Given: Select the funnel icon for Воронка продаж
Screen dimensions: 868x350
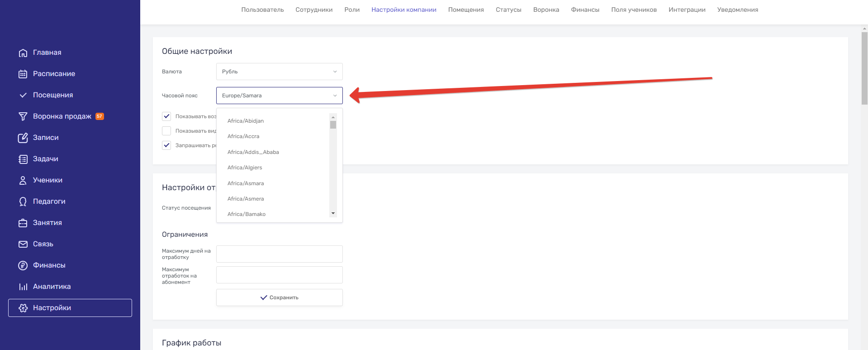Looking at the screenshot, I should pyautogui.click(x=23, y=117).
